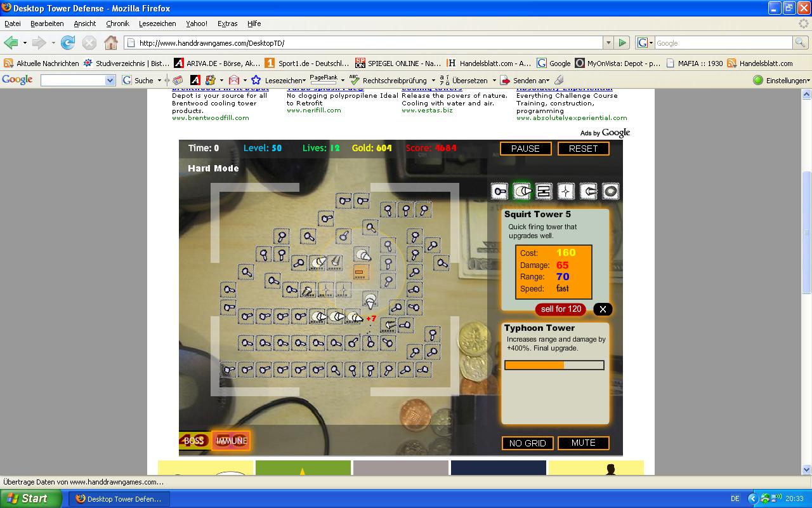Click the sell for 120 button

[561, 309]
